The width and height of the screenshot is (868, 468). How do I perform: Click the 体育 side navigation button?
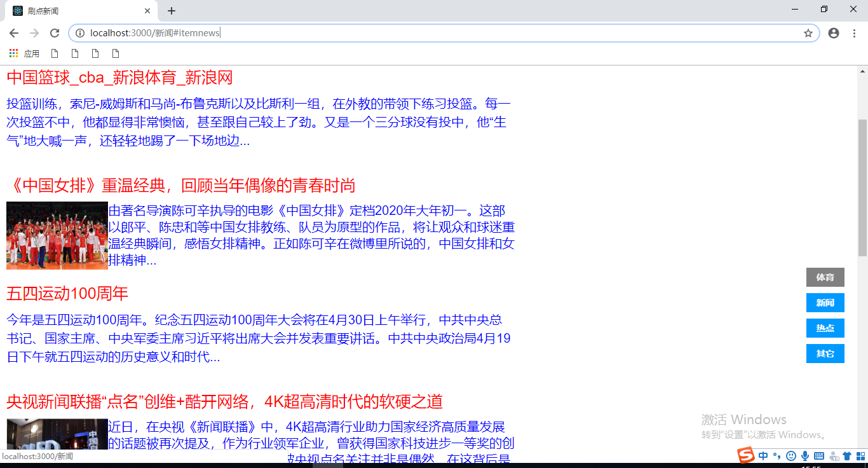click(825, 277)
